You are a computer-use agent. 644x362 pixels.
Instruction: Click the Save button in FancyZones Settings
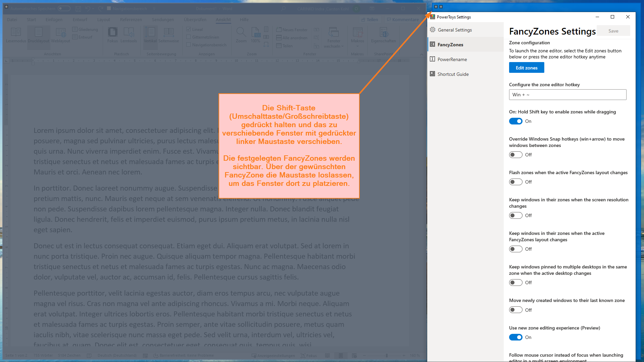coord(613,31)
